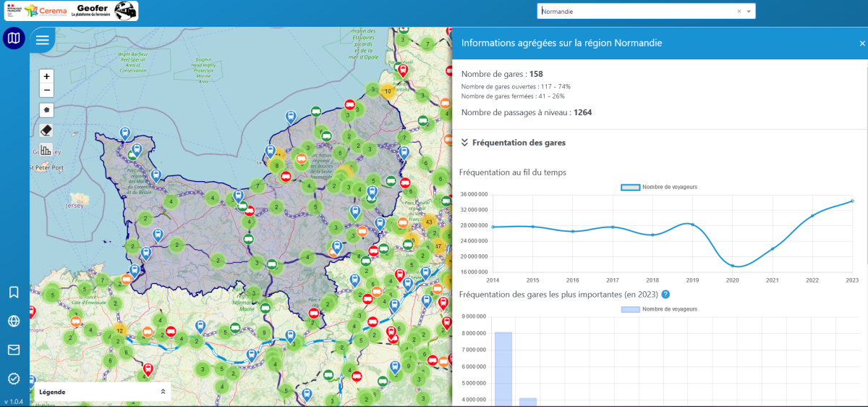Click the verified checkmark badge icon

click(14, 379)
